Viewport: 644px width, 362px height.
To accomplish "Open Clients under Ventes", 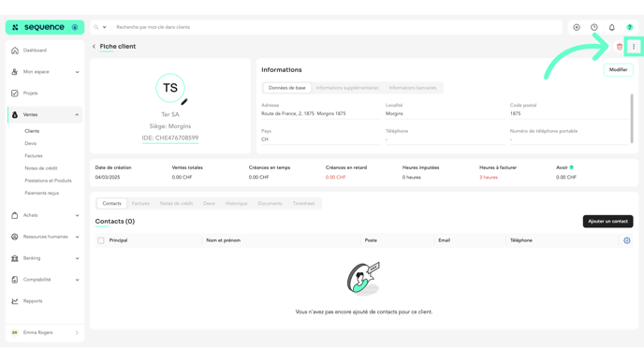I will (32, 131).
